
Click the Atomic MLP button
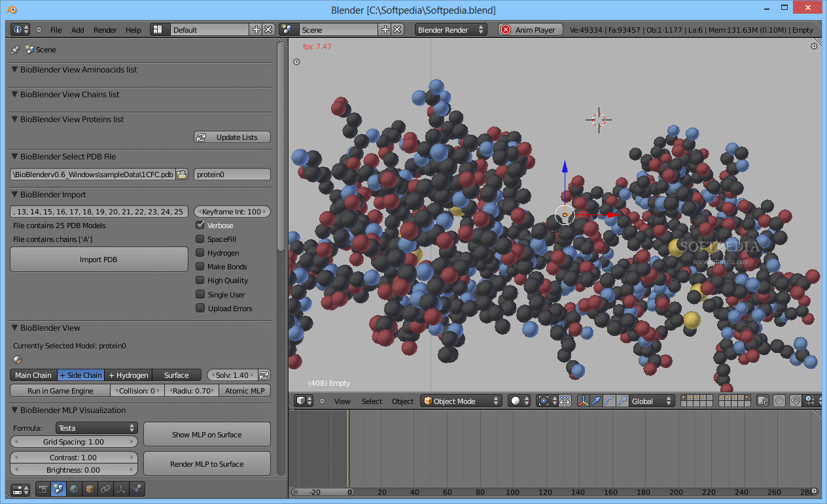tap(245, 391)
